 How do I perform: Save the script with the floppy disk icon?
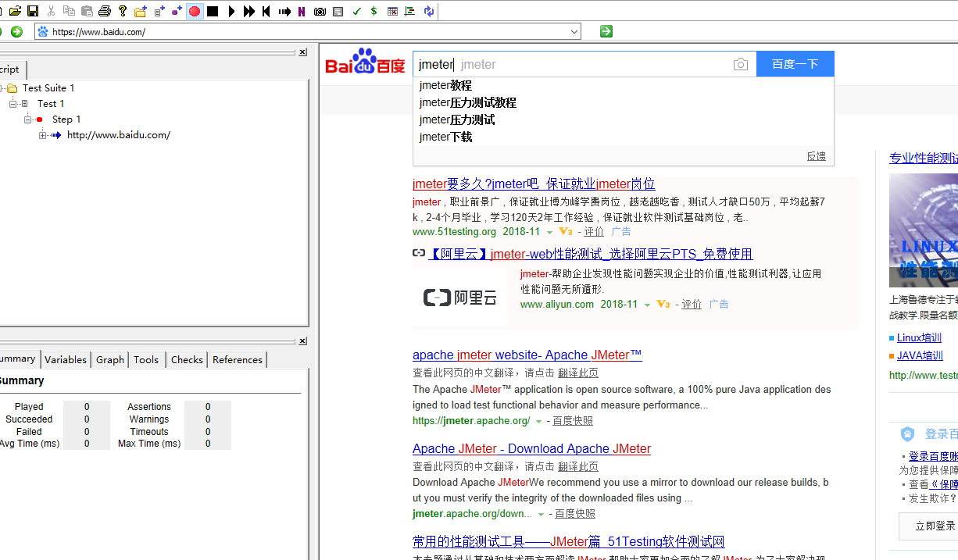33,11
